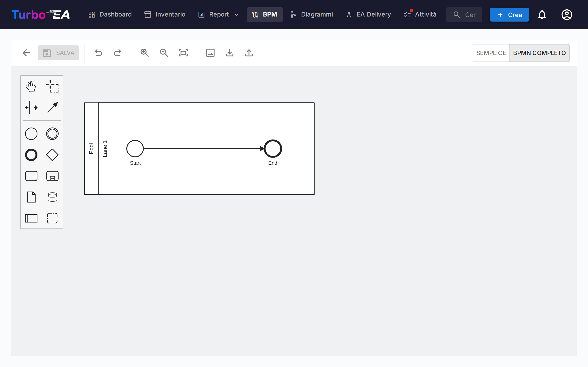
Task: Select the Gateway diamond tool
Action: click(52, 155)
